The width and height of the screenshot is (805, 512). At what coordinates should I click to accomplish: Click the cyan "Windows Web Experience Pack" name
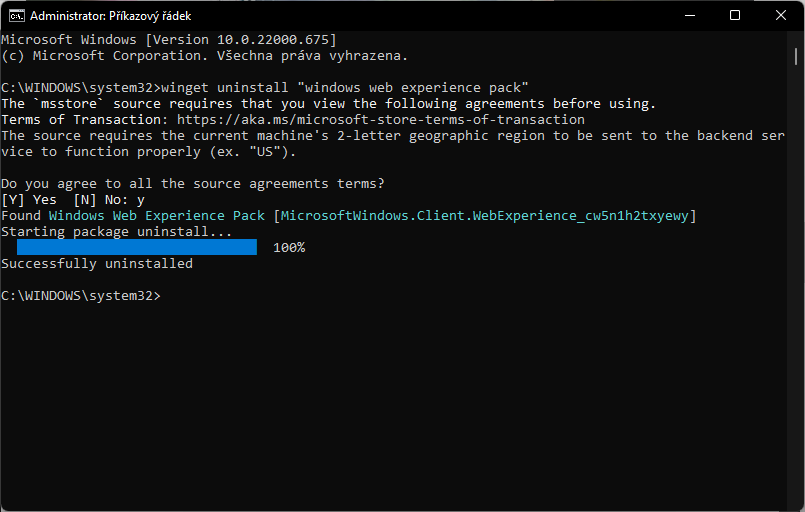[x=157, y=216]
